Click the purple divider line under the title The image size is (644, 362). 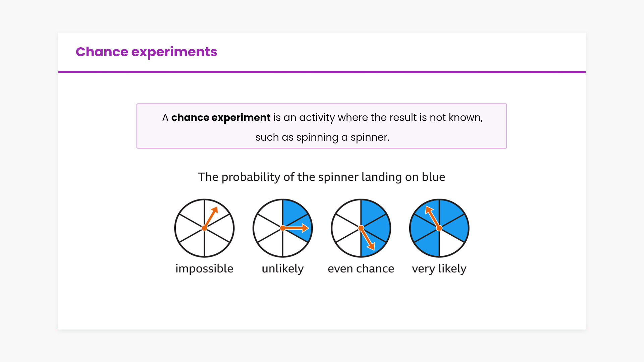(322, 72)
